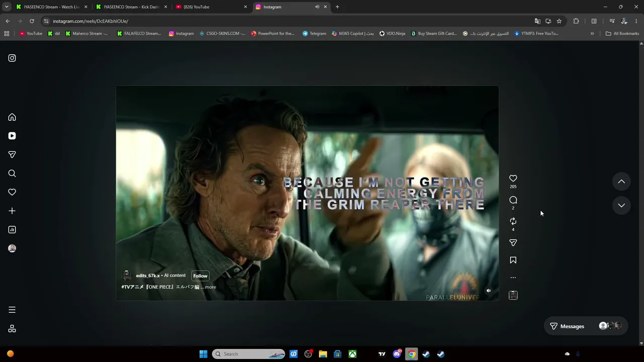Open the edits_67k.x profile name
The width and height of the screenshot is (644, 362).
coord(148,276)
